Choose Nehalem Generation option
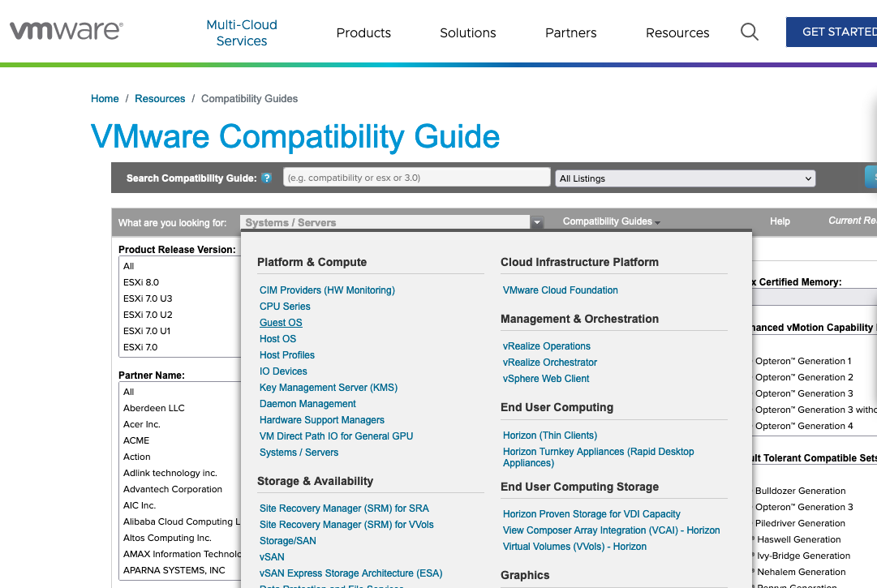The height and width of the screenshot is (588, 877). [x=801, y=572]
